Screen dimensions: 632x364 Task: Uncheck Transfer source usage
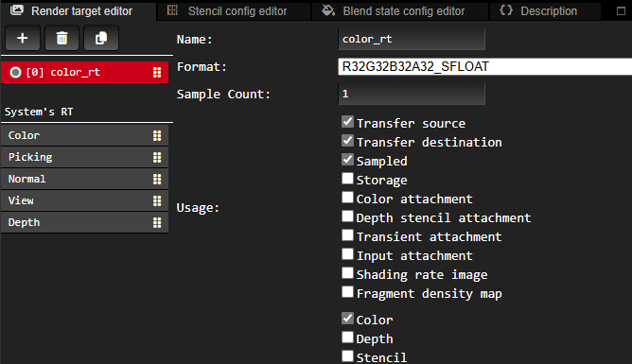347,122
